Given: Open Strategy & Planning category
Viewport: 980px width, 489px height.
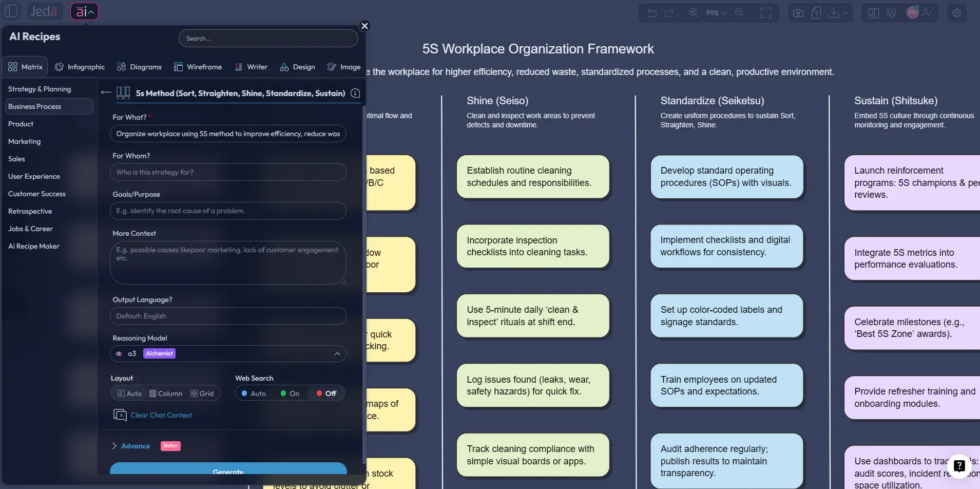Looking at the screenshot, I should pos(40,89).
